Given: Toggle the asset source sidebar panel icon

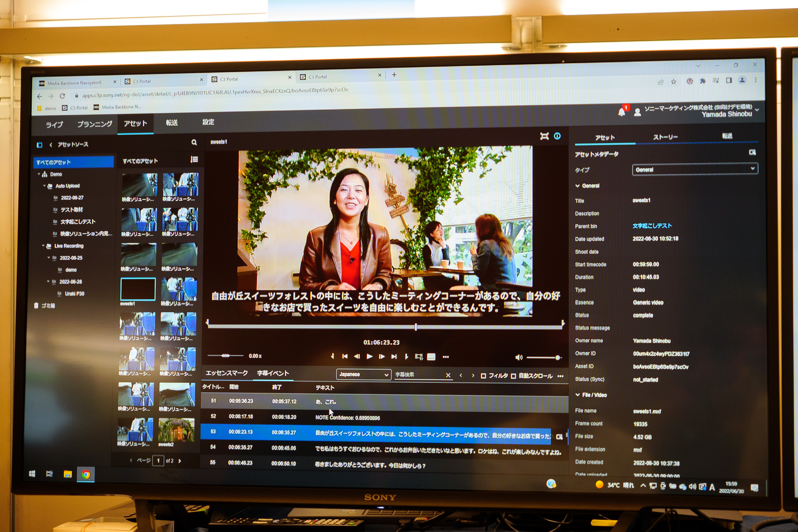Looking at the screenshot, I should pos(39,145).
